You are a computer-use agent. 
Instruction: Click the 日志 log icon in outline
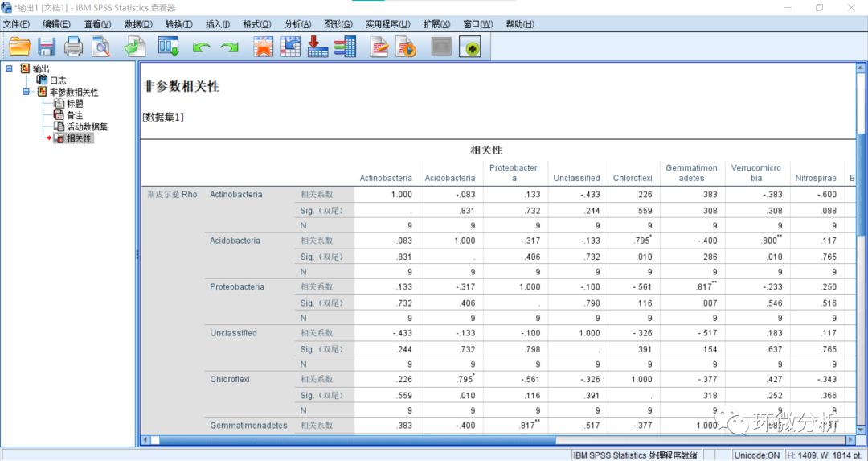(x=42, y=80)
